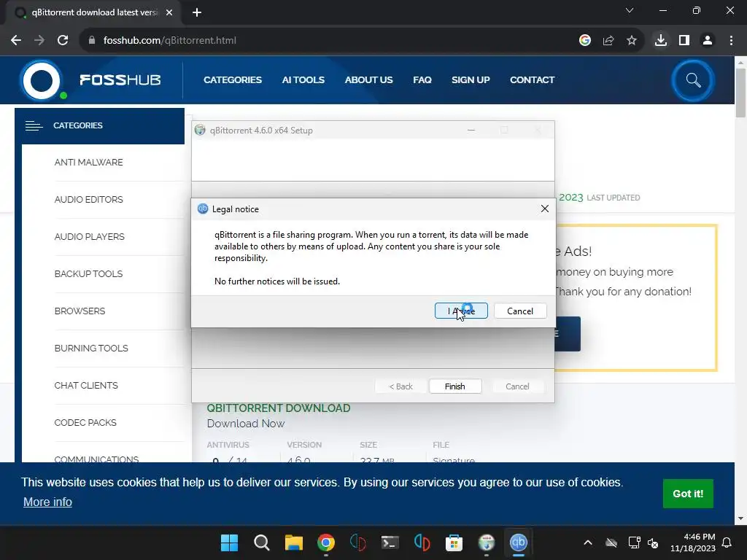Open CONTACT in the navigation
The height and width of the screenshot is (560, 747).
532,80
